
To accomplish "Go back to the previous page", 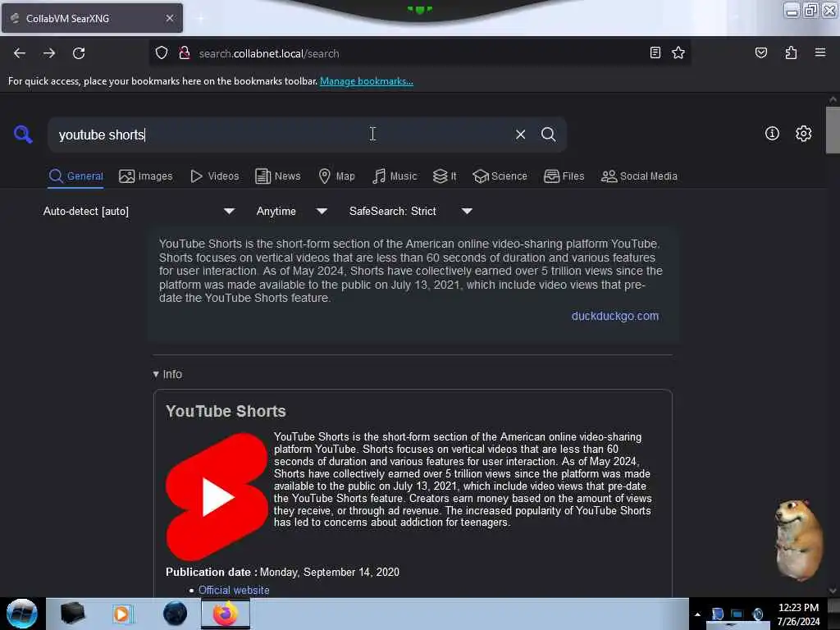I will (20, 53).
